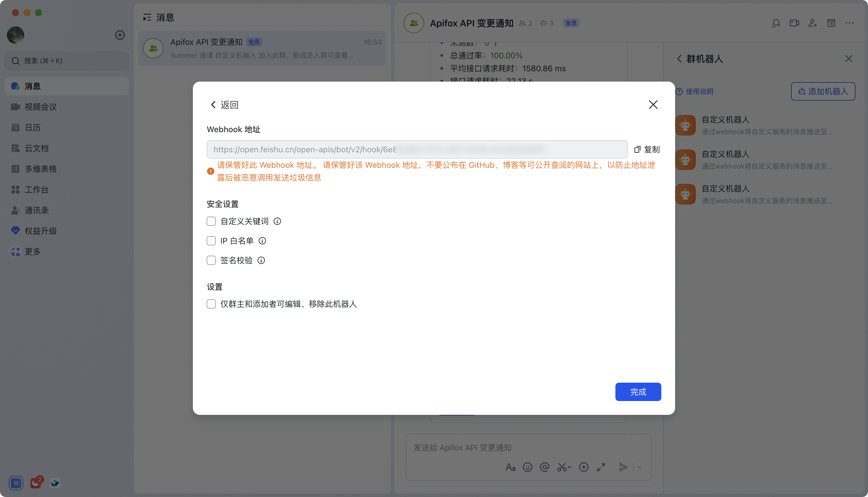
Task: Open search in the Apifox chat header
Action: (776, 23)
